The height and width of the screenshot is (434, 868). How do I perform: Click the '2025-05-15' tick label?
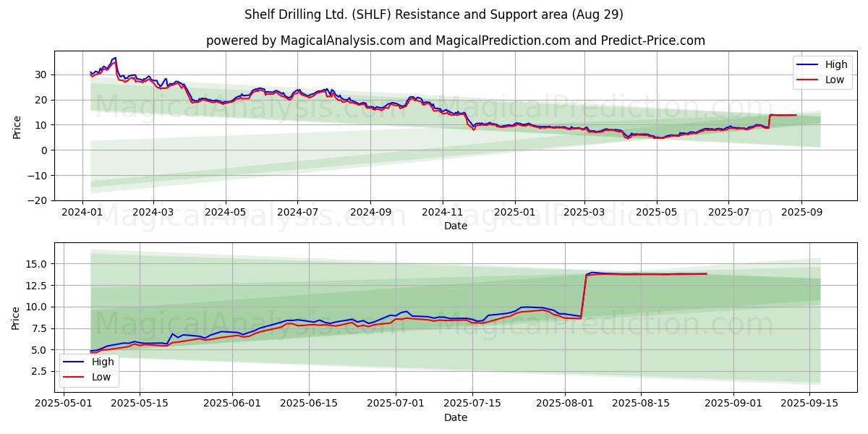coord(140,404)
